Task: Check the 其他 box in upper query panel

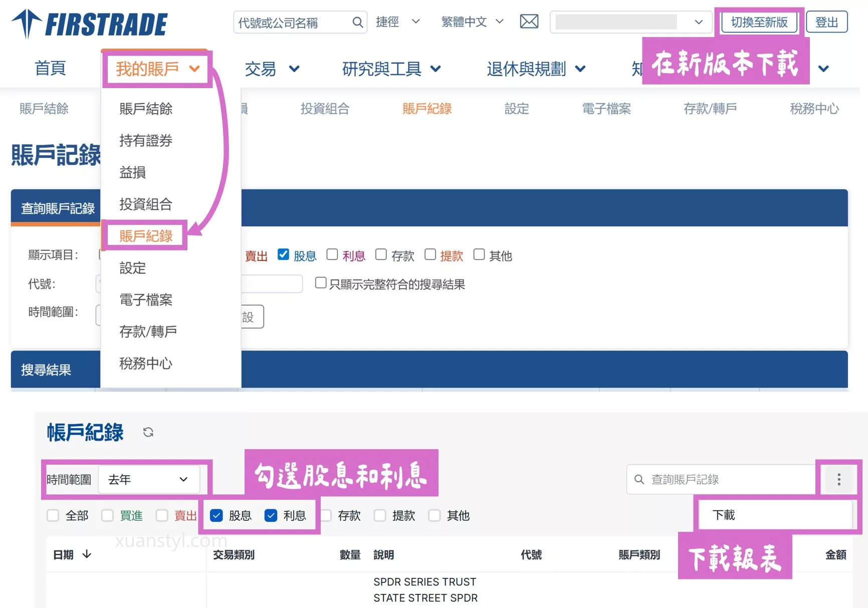Action: click(x=479, y=254)
